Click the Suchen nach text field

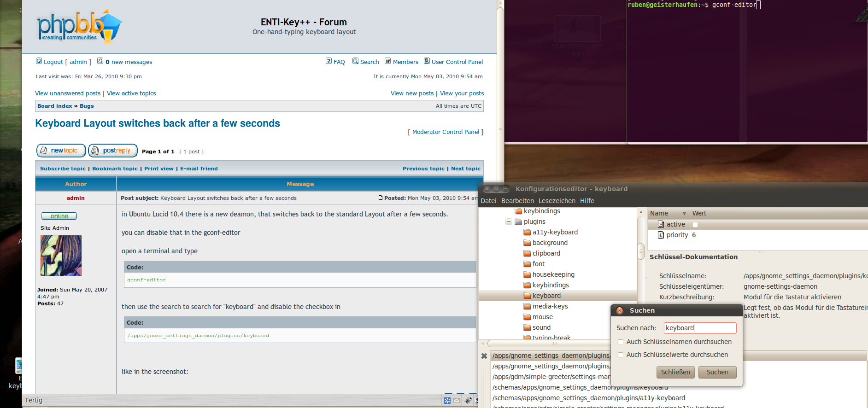click(x=700, y=328)
